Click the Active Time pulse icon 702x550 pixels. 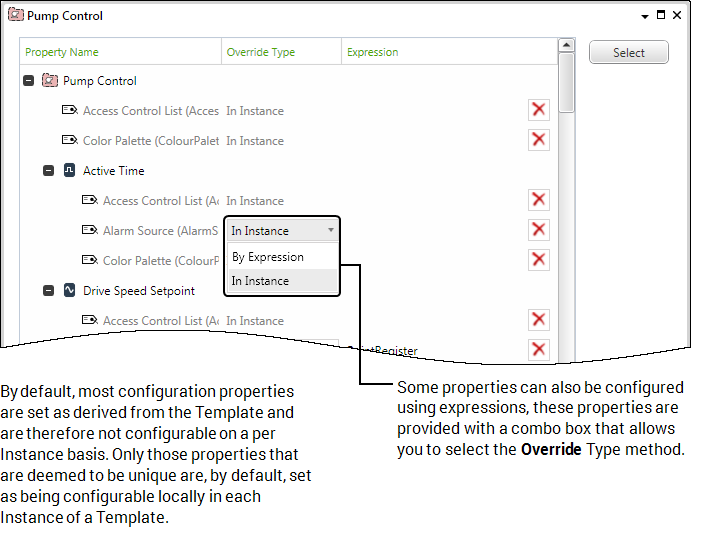[x=70, y=171]
